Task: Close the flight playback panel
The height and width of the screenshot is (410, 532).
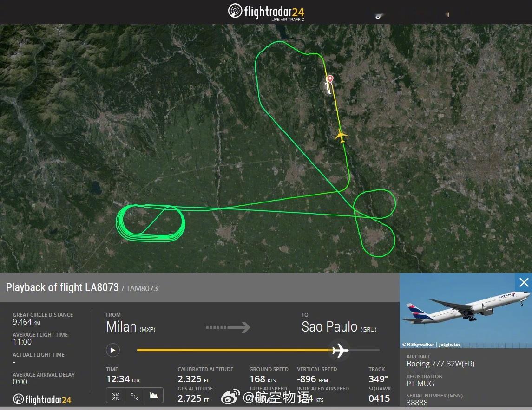Action: point(524,282)
